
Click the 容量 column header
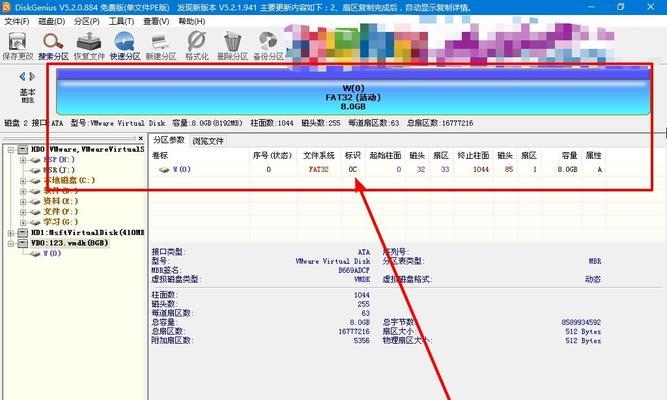tap(569, 155)
